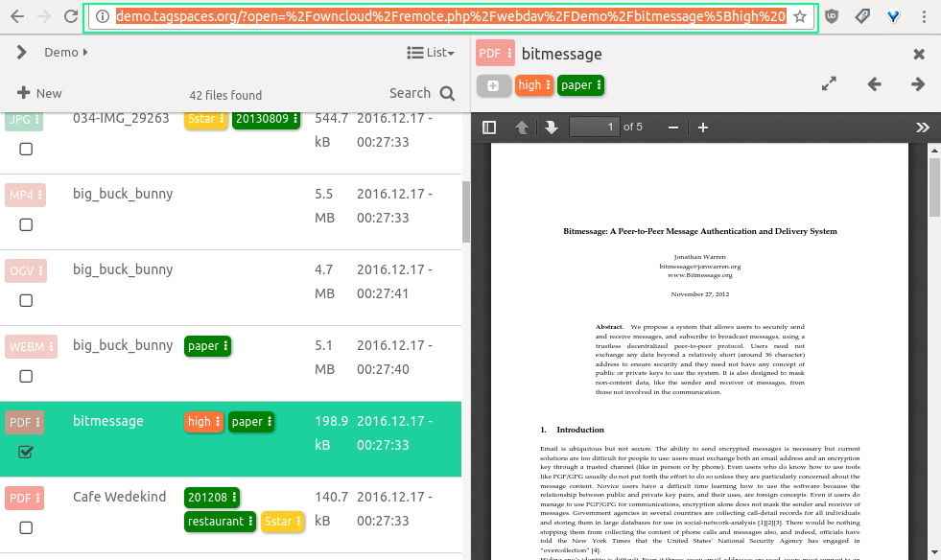Open the MP4 file type menu
Viewport: 941px width, 560px height.
[25, 195]
